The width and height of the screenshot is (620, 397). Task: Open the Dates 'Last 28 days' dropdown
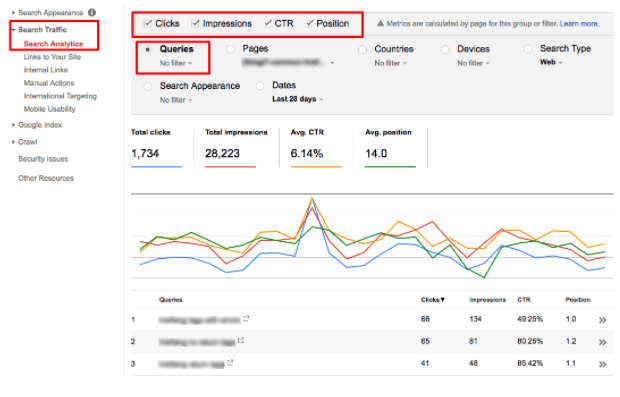(297, 99)
